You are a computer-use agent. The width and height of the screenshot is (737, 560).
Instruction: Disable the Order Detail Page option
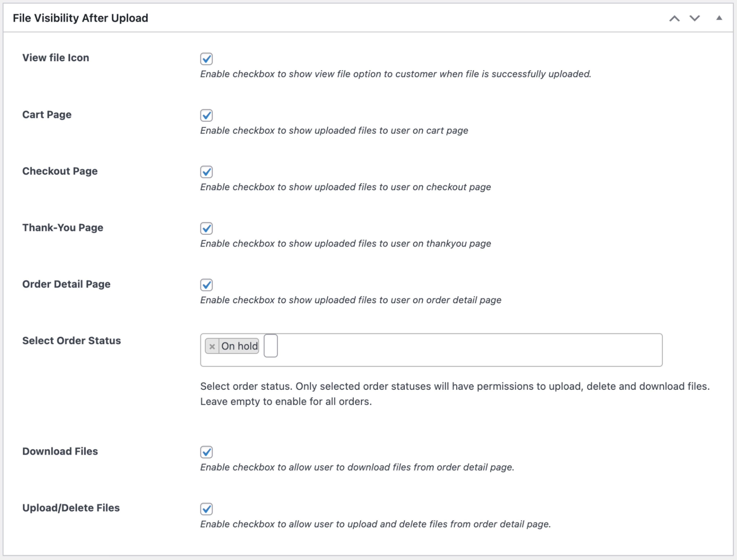pos(206,285)
